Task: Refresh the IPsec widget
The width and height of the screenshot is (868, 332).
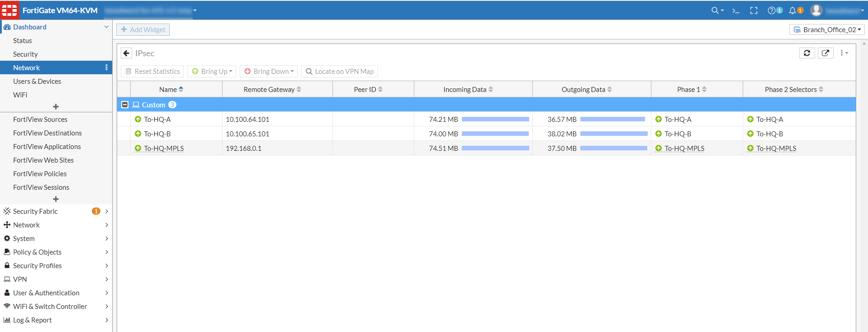Action: point(807,53)
